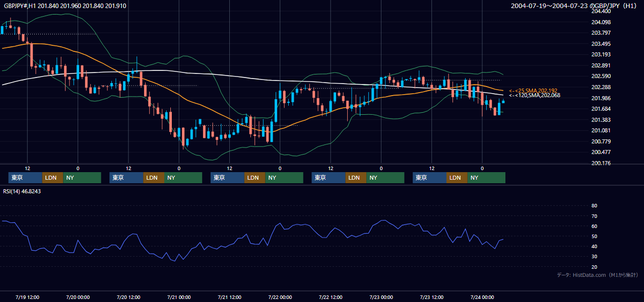
Task: Click the 7/24 00:00 date label
Action: coord(482,297)
